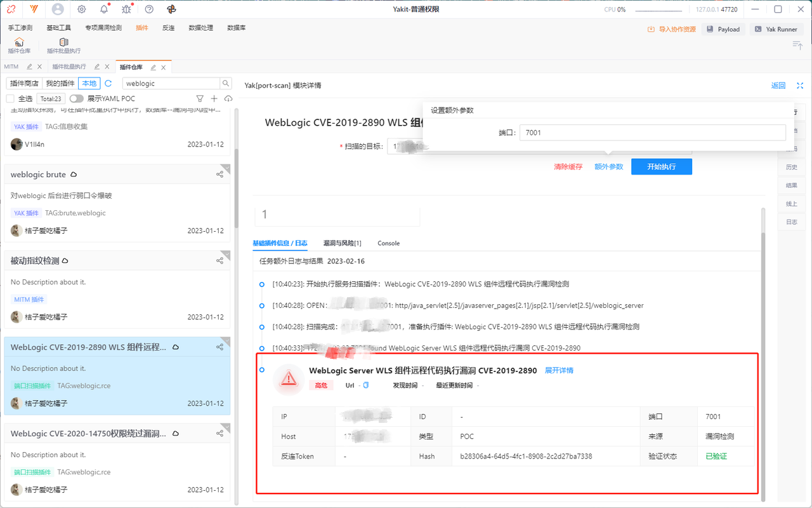
Task: Open the 插件仓库 toolbar shortcut
Action: click(x=19, y=46)
